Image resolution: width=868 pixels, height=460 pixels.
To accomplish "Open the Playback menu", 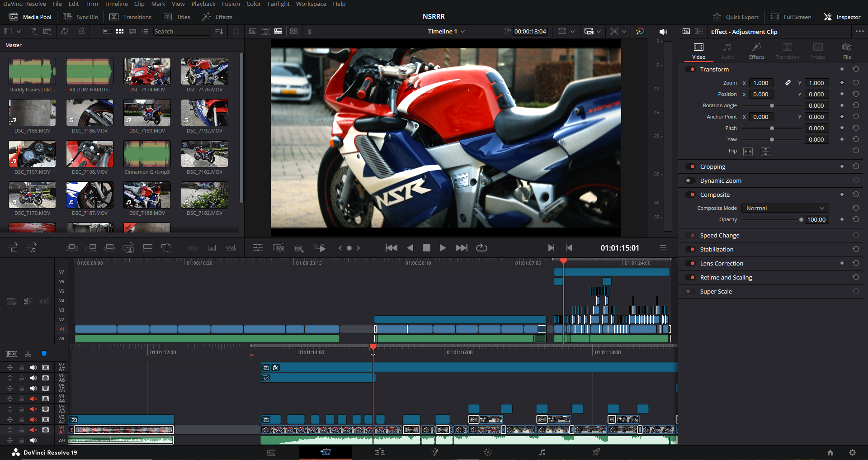I will (203, 4).
